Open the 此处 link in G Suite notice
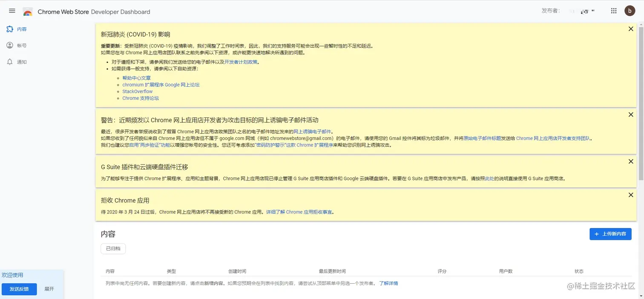644x299 pixels. (x=489, y=179)
